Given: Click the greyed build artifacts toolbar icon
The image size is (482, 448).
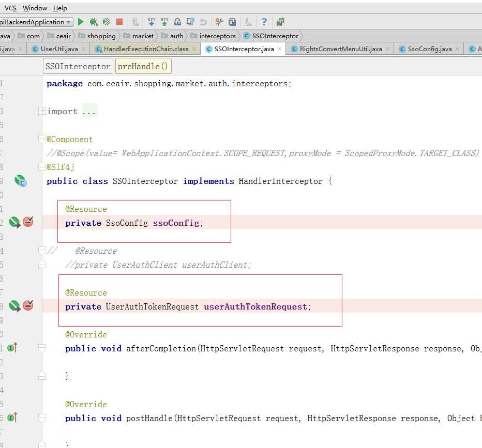Looking at the screenshot, I should (135, 22).
